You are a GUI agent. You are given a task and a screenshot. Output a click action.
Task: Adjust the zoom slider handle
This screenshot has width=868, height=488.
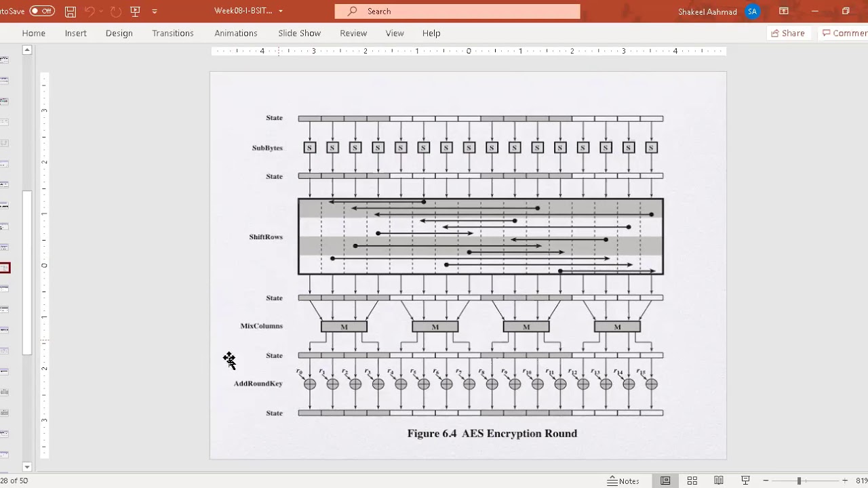[799, 481]
